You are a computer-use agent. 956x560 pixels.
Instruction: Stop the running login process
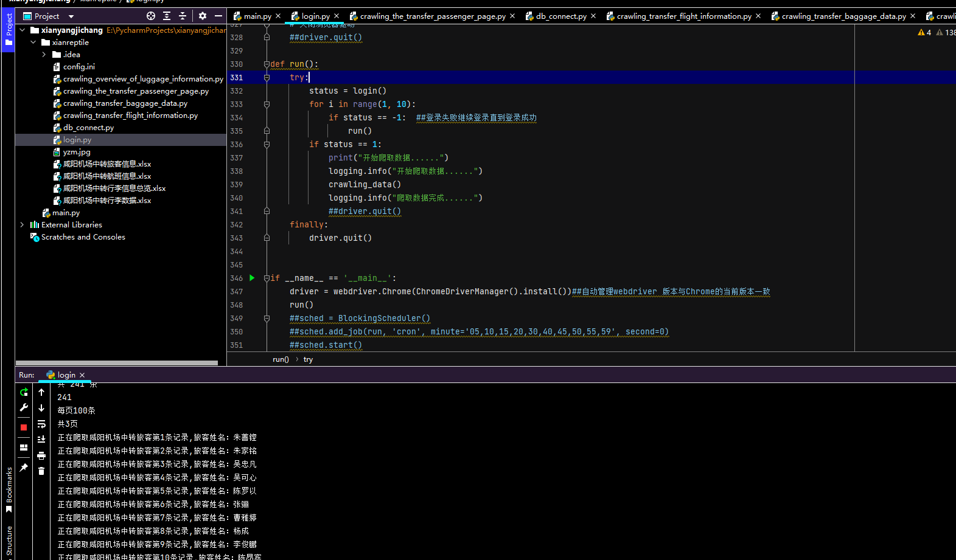coord(24,427)
